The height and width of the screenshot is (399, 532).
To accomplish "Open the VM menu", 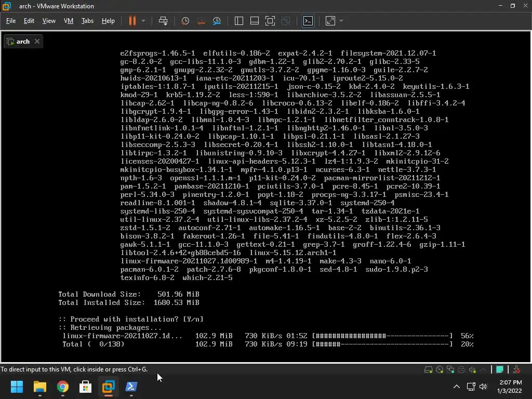I will click(69, 21).
